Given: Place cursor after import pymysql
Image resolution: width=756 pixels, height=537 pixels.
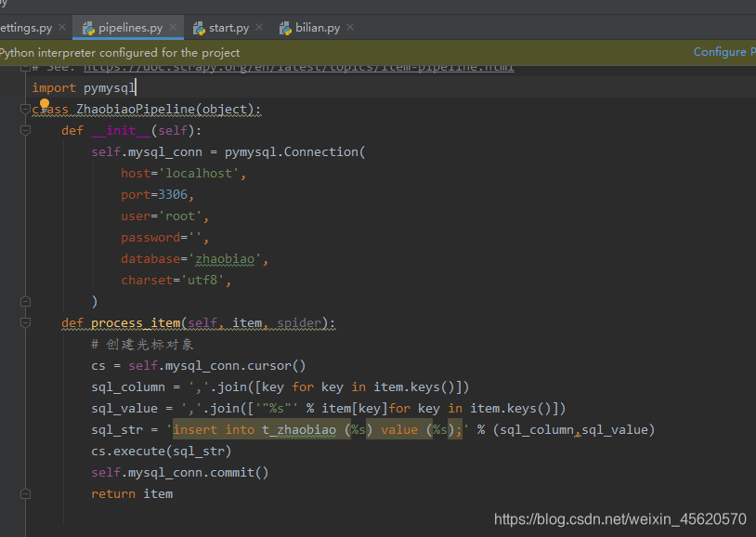Looking at the screenshot, I should [136, 88].
